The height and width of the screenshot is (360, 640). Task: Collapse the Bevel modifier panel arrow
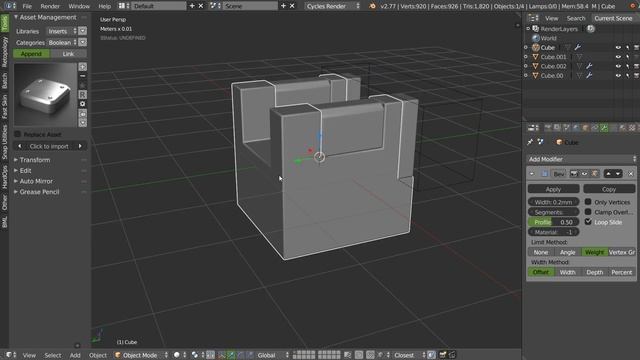pyautogui.click(x=532, y=174)
